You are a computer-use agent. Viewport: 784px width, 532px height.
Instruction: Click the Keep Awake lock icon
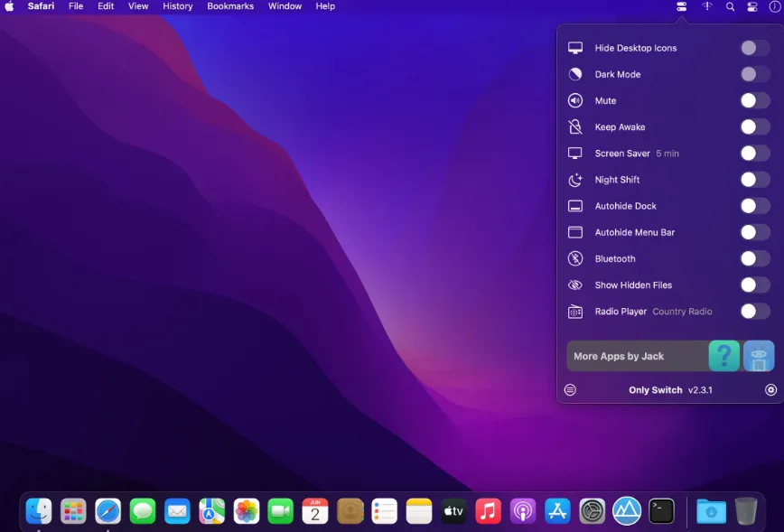point(575,127)
